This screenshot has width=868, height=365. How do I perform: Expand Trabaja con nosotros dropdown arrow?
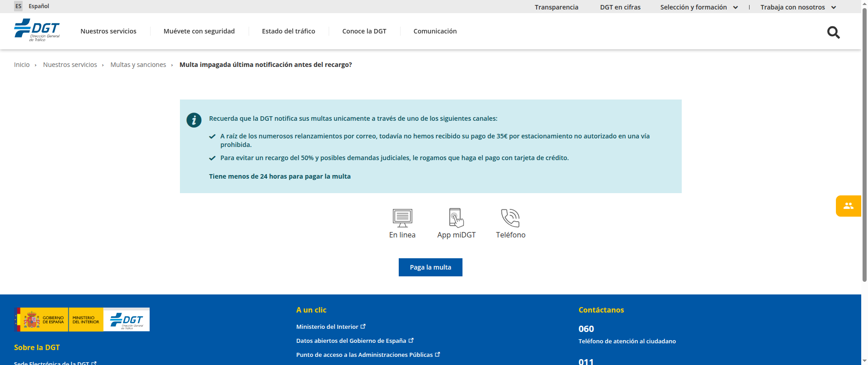[834, 7]
